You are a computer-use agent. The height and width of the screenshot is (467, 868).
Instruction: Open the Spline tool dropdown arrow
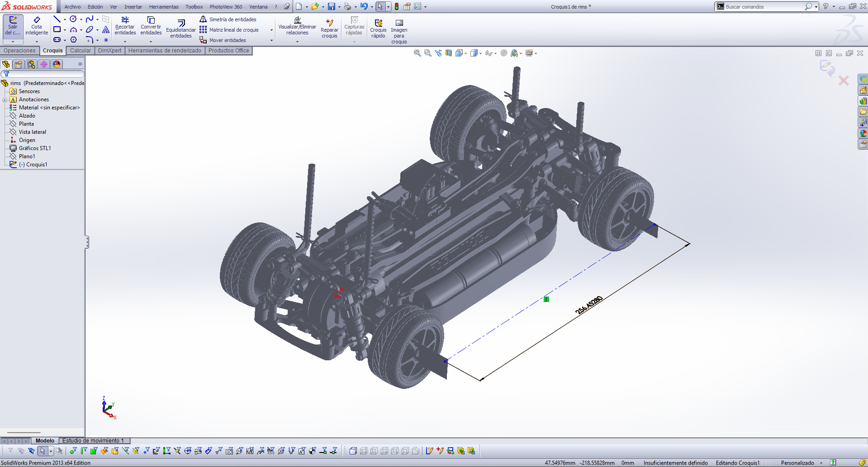coord(97,19)
